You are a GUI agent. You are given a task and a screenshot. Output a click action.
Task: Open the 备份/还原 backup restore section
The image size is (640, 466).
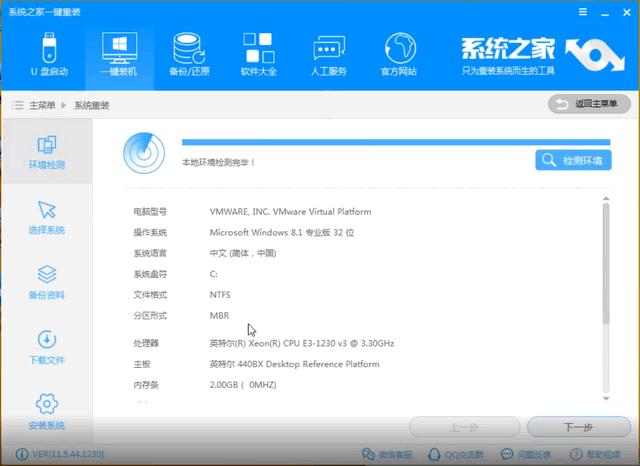tap(189, 55)
